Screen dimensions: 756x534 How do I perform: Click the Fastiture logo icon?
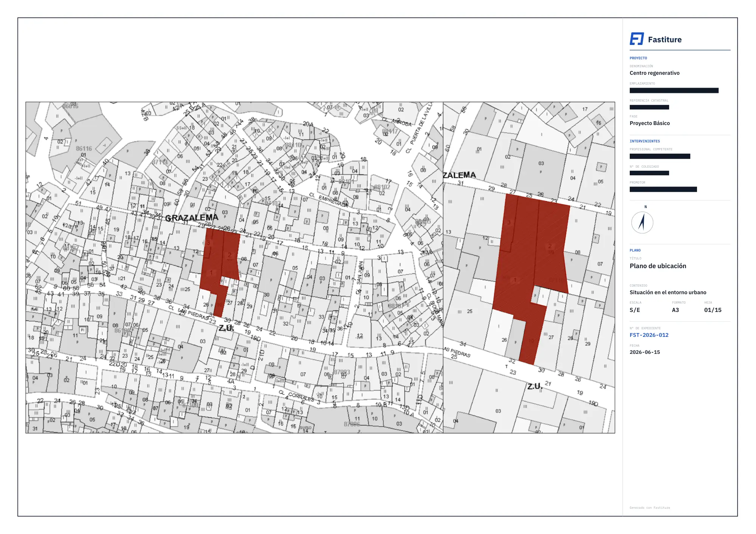click(637, 39)
